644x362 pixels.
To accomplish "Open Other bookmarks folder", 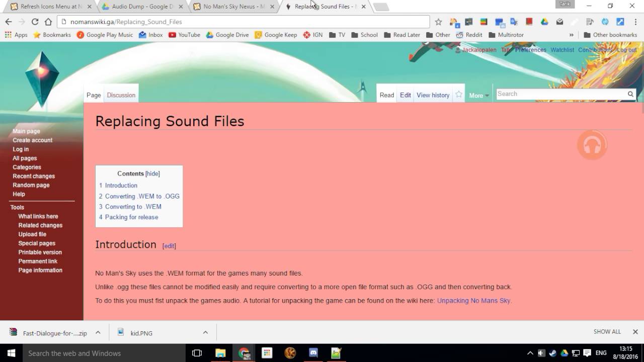I will (610, 35).
